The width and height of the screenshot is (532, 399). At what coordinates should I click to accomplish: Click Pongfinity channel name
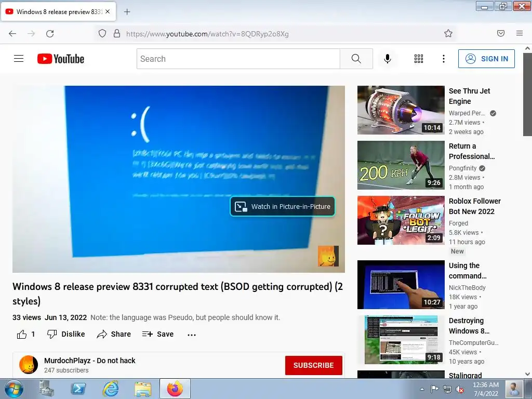click(462, 168)
